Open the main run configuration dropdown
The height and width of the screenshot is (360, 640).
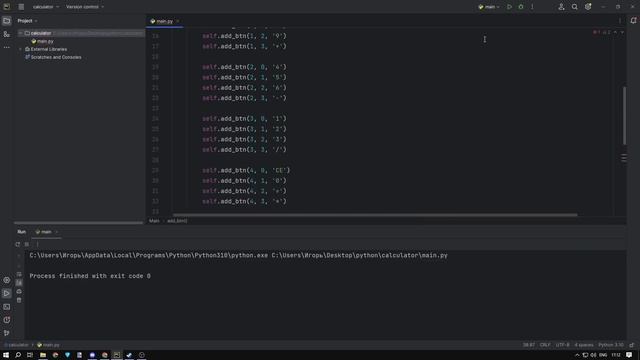pyautogui.click(x=489, y=7)
